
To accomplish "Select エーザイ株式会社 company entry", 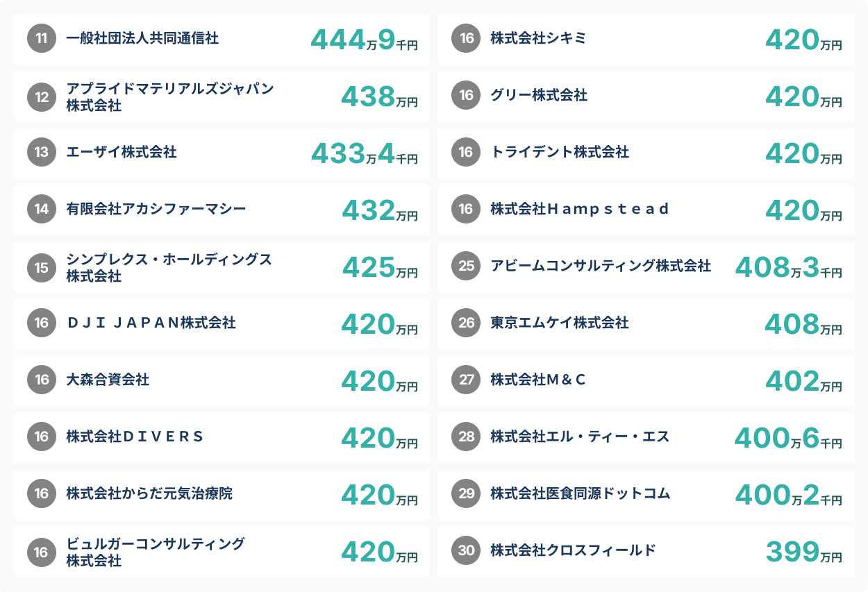I will 122,153.
